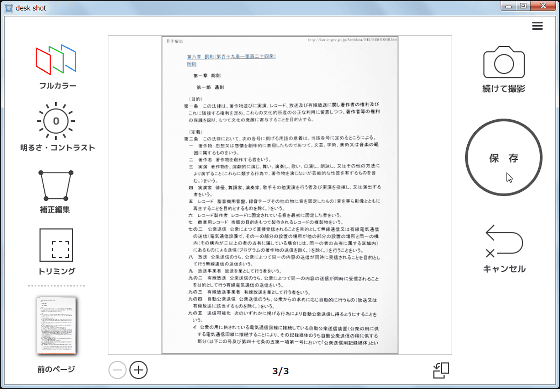
Task: Click the 明るさ・コントラスト label
Action: pos(58,148)
